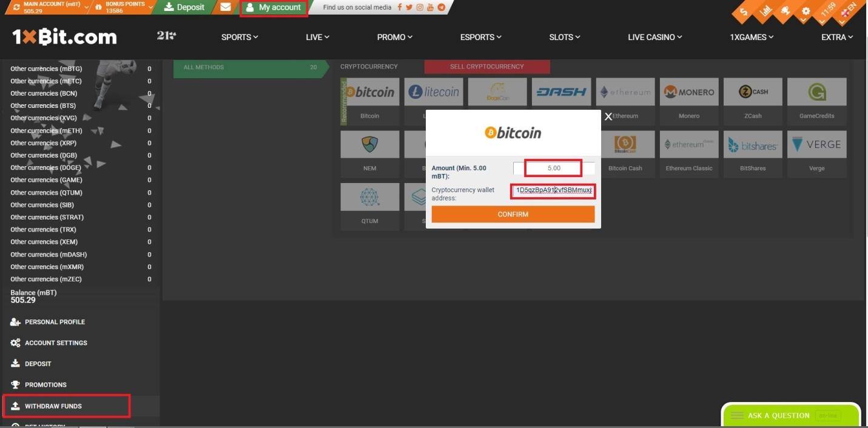Open the Live Casino navigation dropdown
Viewport: 868px width, 428px height.
coord(655,37)
